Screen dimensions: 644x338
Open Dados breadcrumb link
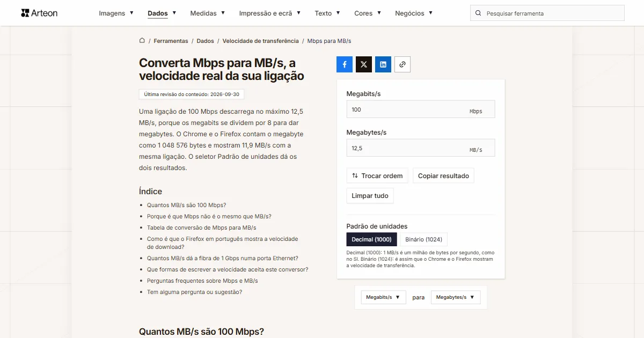pyautogui.click(x=205, y=41)
